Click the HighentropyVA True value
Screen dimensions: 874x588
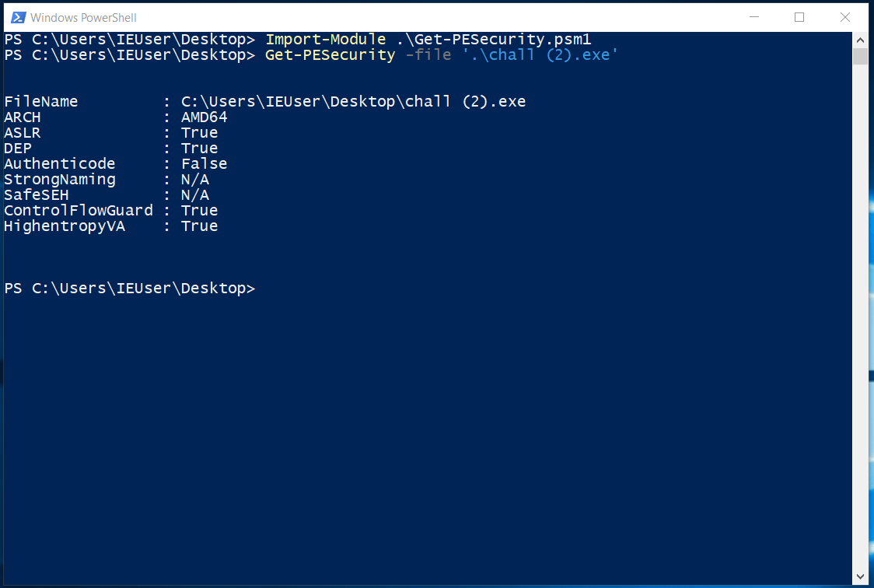[x=199, y=226]
